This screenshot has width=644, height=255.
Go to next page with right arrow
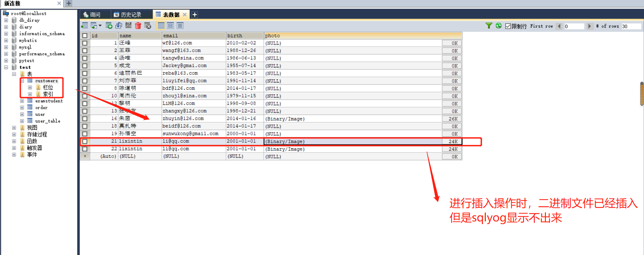tap(590, 26)
